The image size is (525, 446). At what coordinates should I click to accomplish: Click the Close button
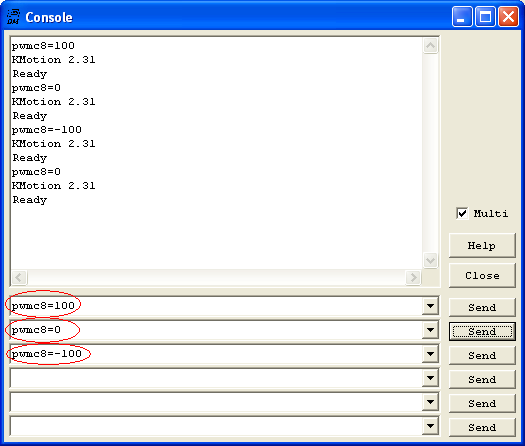(482, 276)
